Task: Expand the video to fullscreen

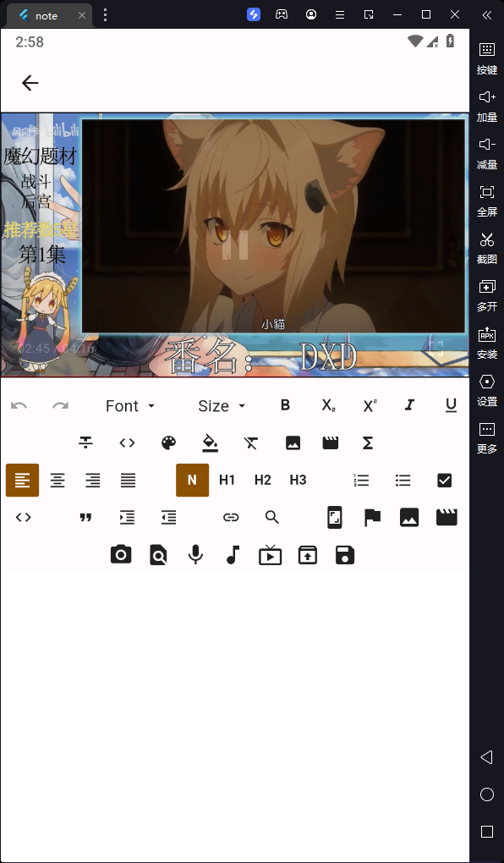Action: click(x=436, y=348)
